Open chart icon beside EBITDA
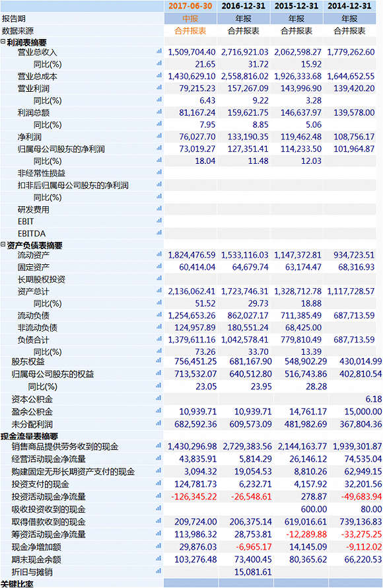 coord(159,233)
